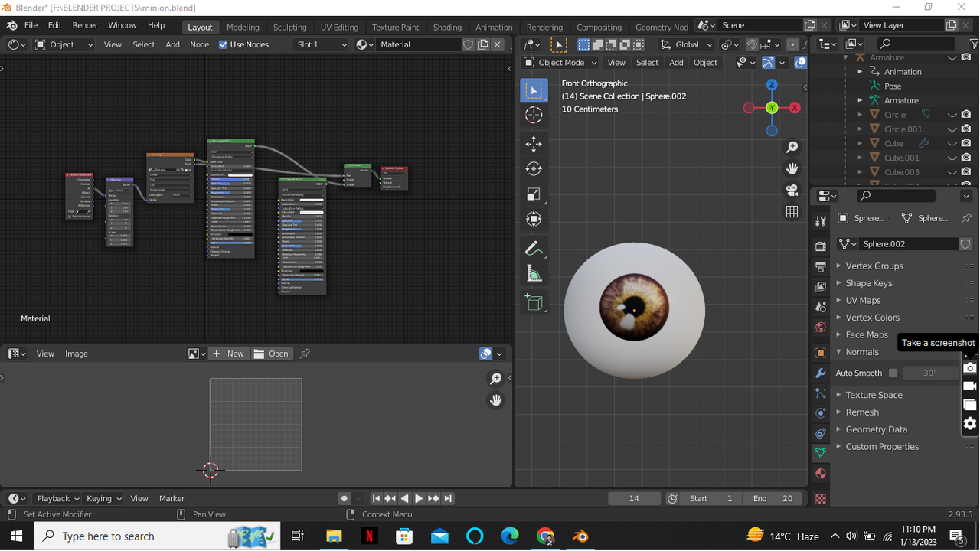Activate the Rotate tool
The width and height of the screenshot is (980, 551).
click(534, 169)
